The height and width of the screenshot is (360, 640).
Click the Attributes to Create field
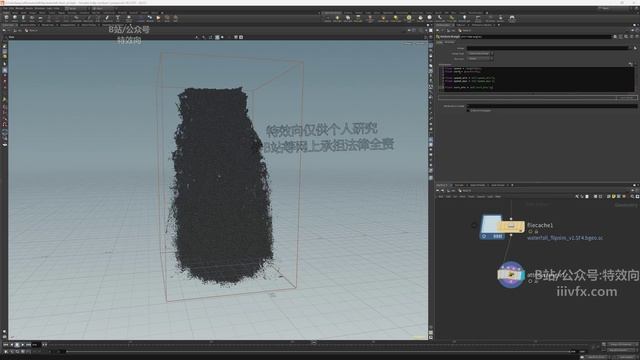[x=552, y=106]
